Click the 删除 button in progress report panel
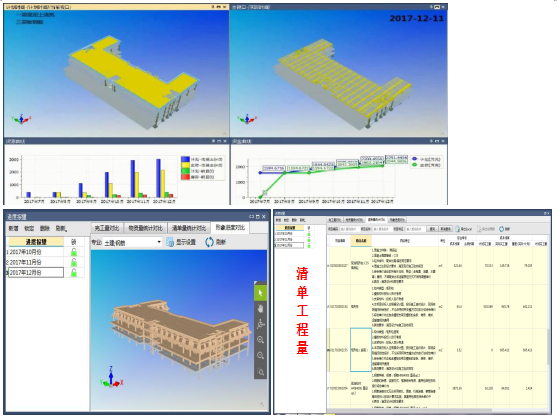 45,228
